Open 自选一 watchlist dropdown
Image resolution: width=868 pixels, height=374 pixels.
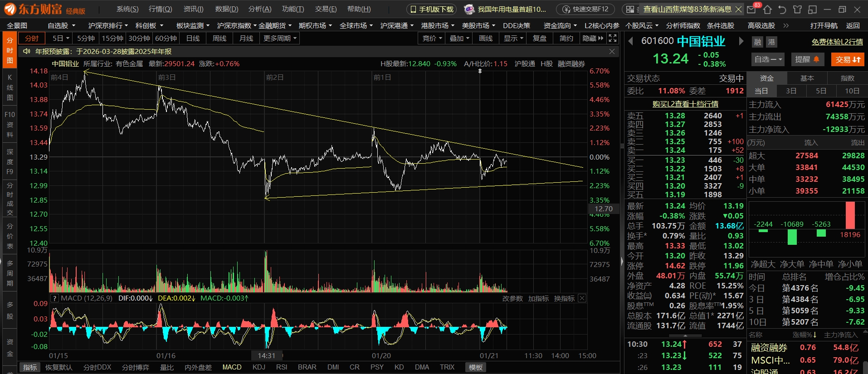coord(768,59)
